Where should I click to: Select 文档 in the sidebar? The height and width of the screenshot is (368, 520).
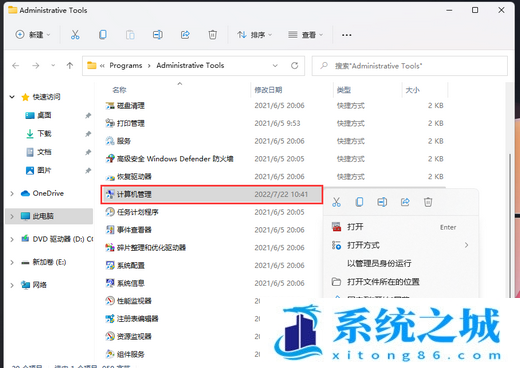pos(44,152)
